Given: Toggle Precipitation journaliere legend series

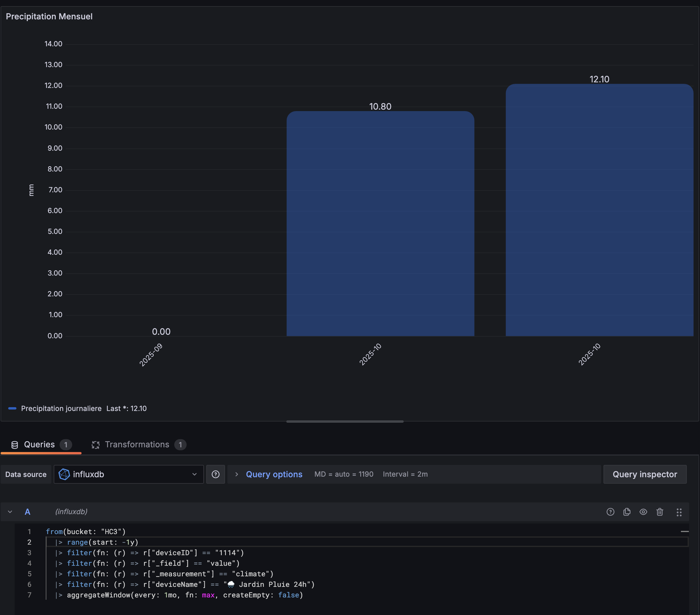Looking at the screenshot, I should [x=61, y=408].
